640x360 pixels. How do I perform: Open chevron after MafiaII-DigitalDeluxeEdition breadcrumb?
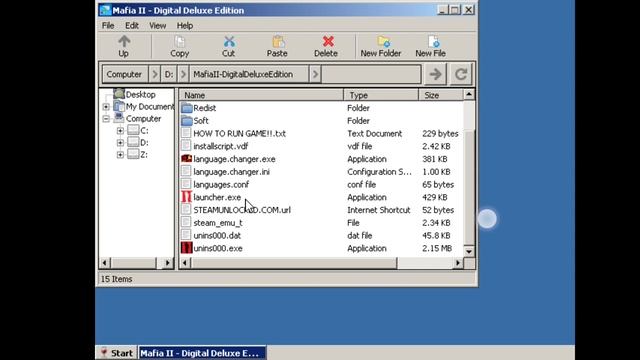(x=315, y=74)
